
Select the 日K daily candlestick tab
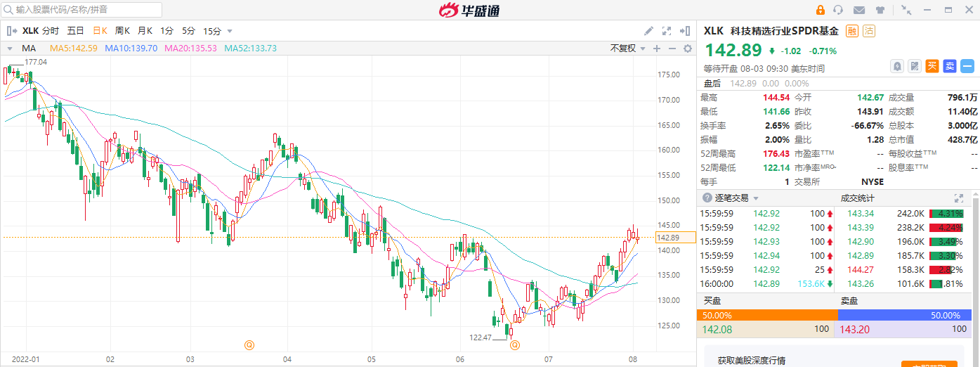pos(100,31)
